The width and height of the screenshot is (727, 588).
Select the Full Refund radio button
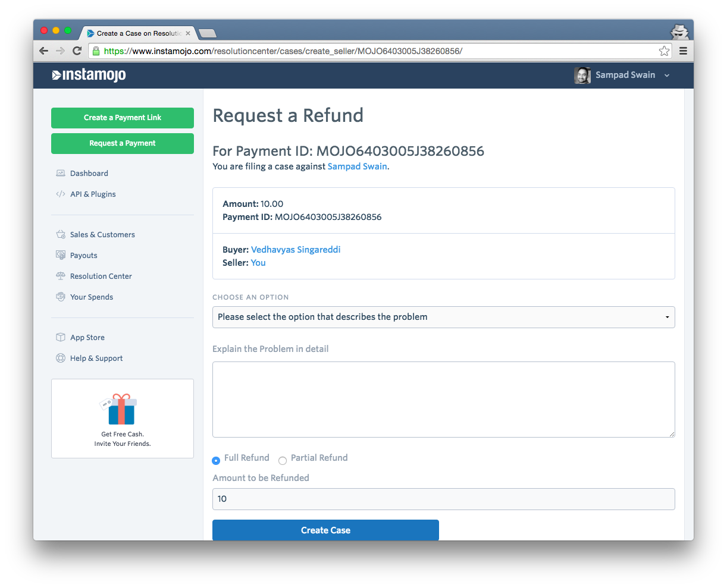pos(216,461)
